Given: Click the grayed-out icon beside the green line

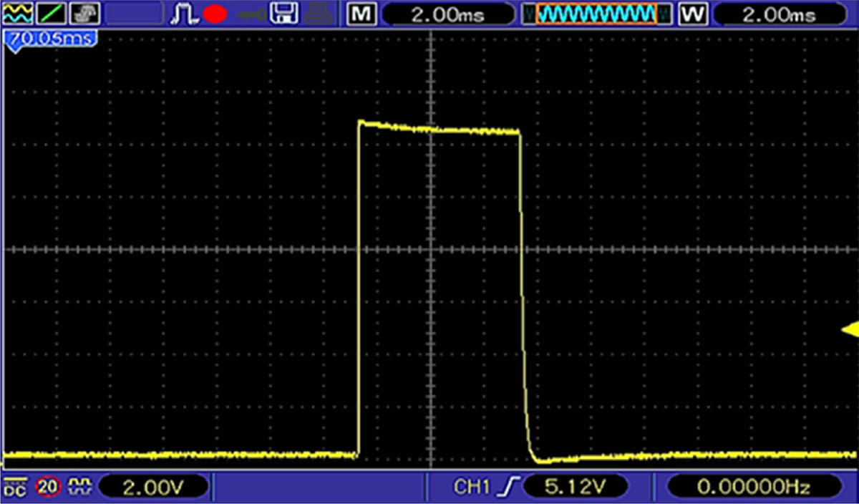Looking at the screenshot, I should [x=84, y=13].
